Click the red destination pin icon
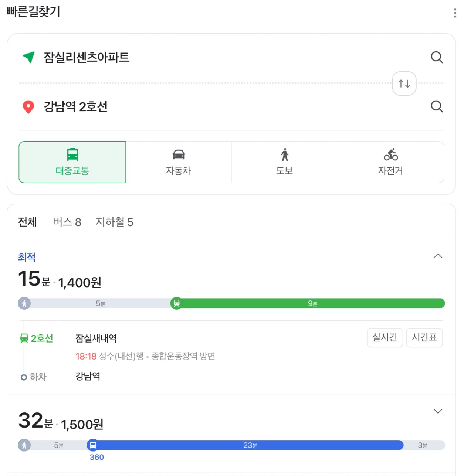 [28, 107]
